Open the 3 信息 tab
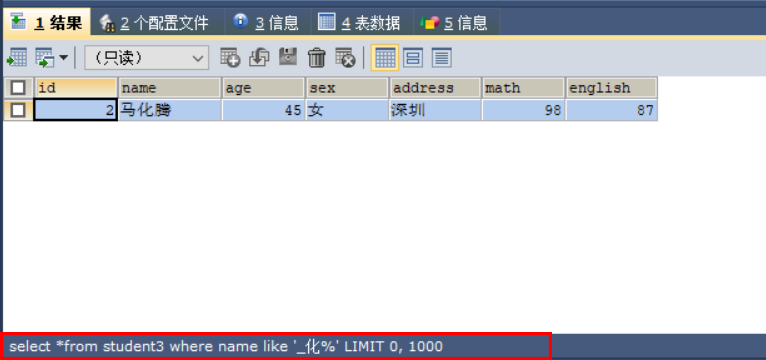This screenshot has height=360, width=766. click(x=266, y=22)
